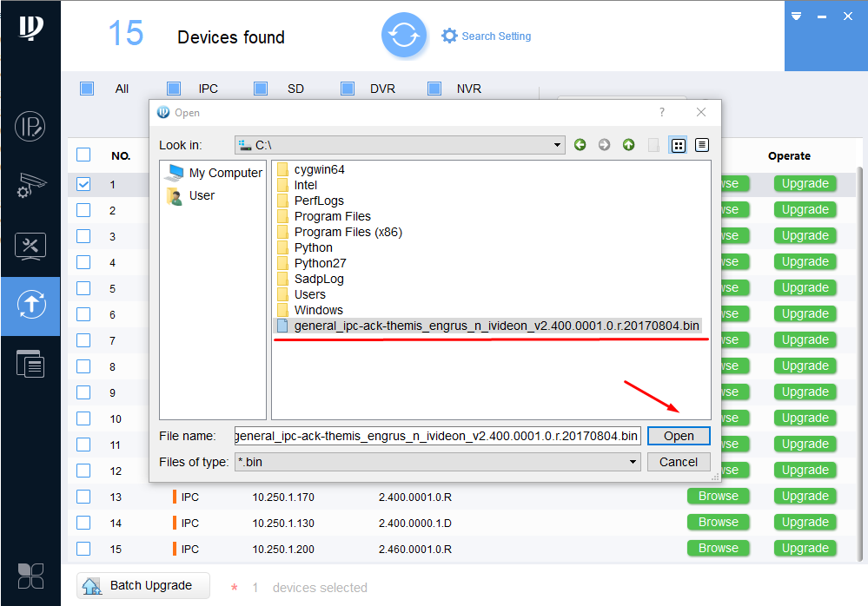The width and height of the screenshot is (868, 606).
Task: Check the checkbox for device row 13
Action: (83, 497)
